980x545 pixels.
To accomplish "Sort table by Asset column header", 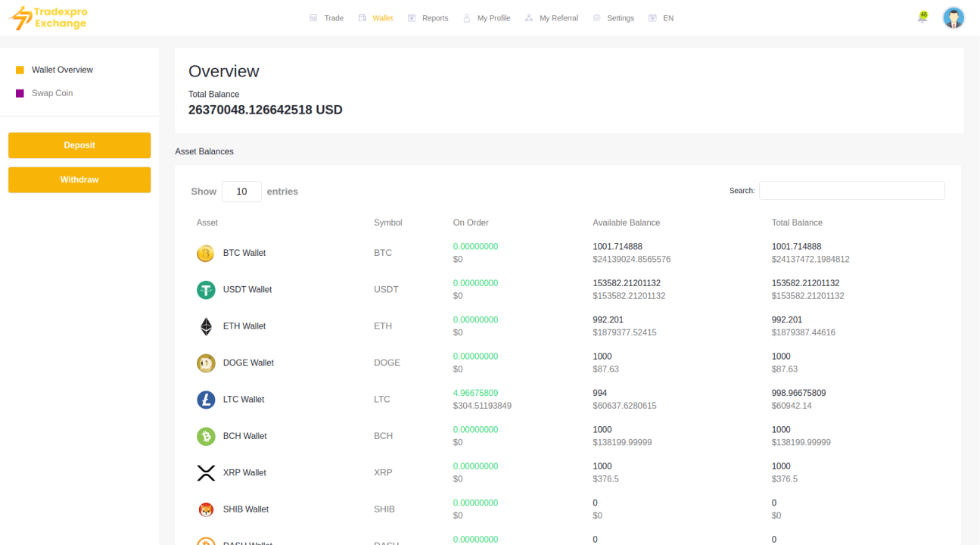I will [207, 223].
